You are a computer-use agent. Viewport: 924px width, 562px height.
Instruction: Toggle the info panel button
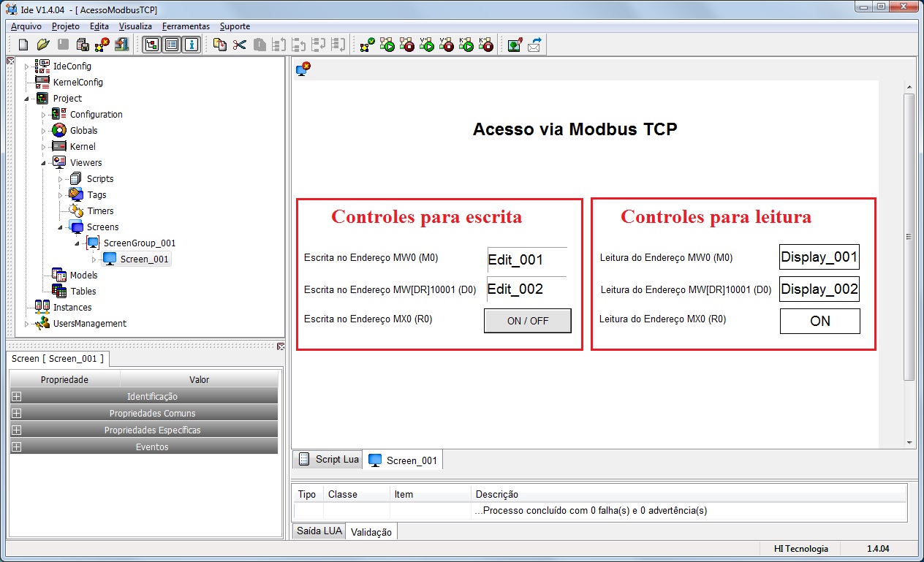click(191, 45)
